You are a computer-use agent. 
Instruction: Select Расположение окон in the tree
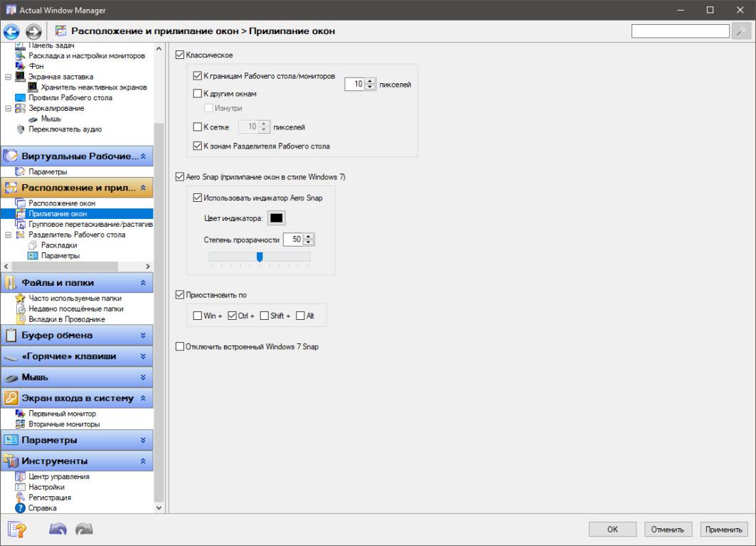click(62, 203)
